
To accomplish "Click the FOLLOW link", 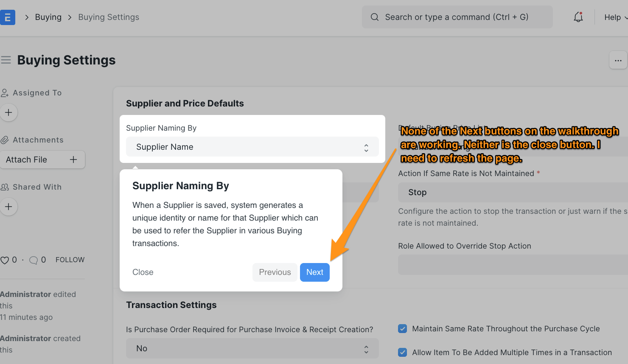I will click(x=70, y=260).
